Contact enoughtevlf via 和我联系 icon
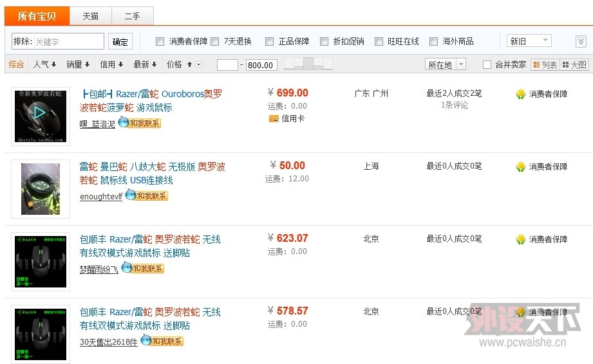The width and height of the screenshot is (593, 364). [146, 196]
